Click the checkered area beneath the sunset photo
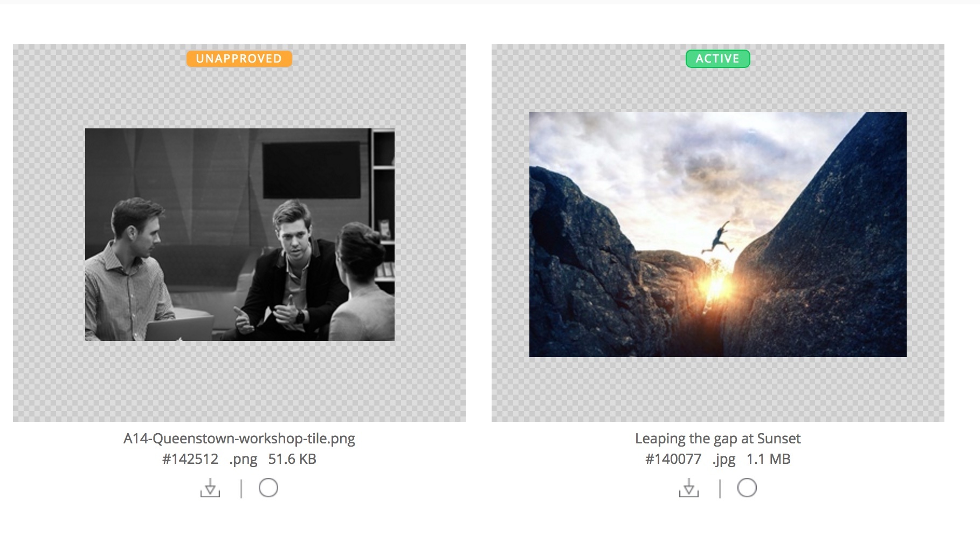980x534 pixels. point(718,389)
